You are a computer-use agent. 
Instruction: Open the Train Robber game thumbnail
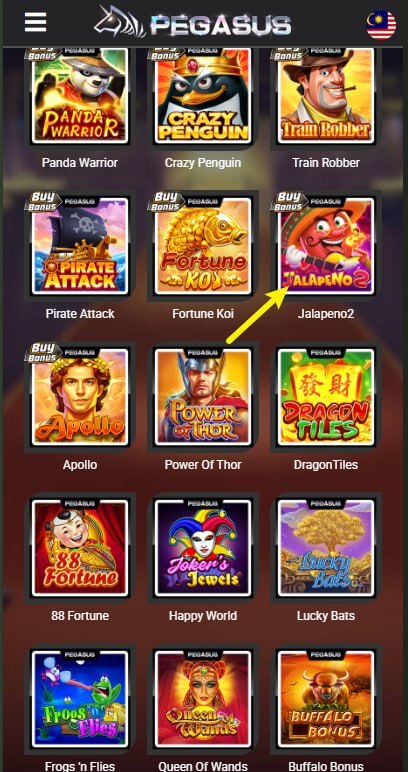[325, 94]
